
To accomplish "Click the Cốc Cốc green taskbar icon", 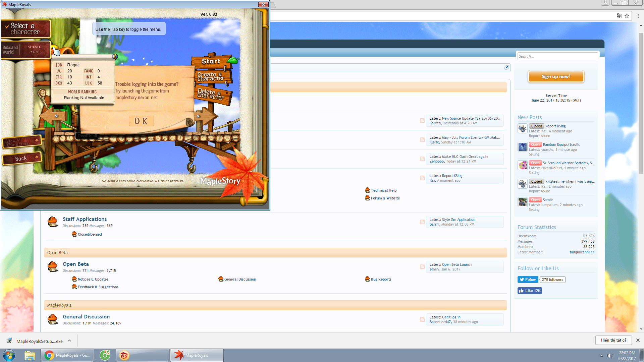I will (105, 355).
